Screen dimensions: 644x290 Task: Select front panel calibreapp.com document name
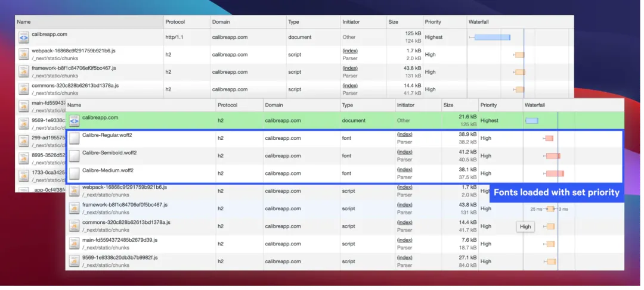[x=100, y=118]
